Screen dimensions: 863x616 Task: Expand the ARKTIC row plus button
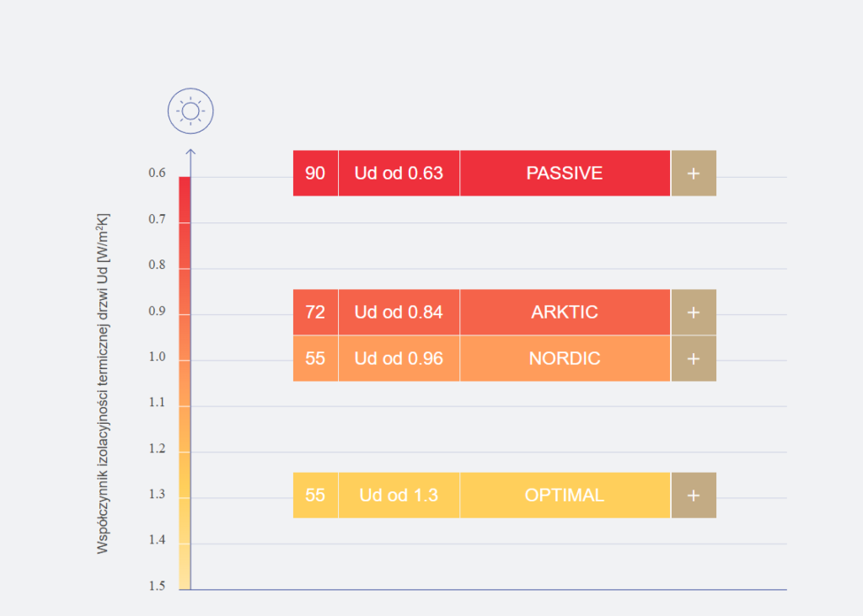coord(694,312)
